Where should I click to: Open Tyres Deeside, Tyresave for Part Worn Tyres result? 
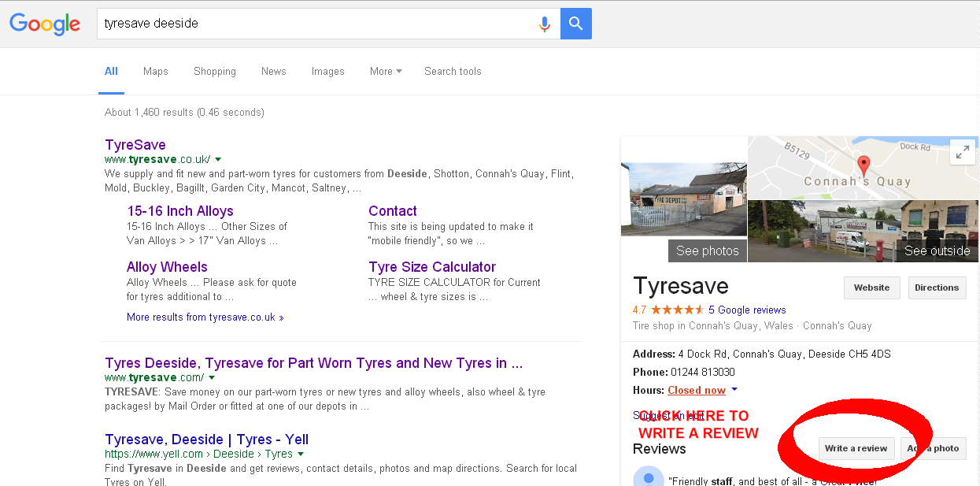tap(314, 363)
